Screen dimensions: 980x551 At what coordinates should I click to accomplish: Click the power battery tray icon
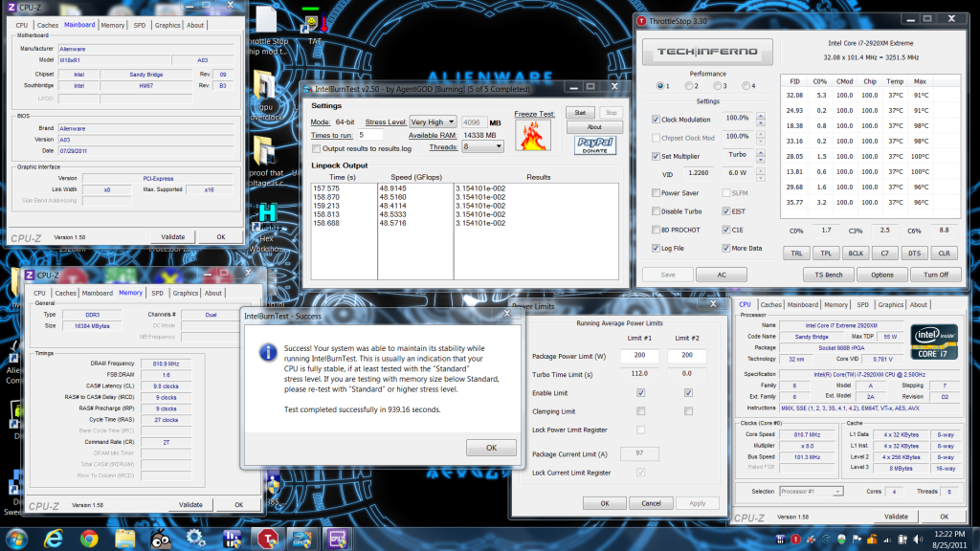[902, 540]
